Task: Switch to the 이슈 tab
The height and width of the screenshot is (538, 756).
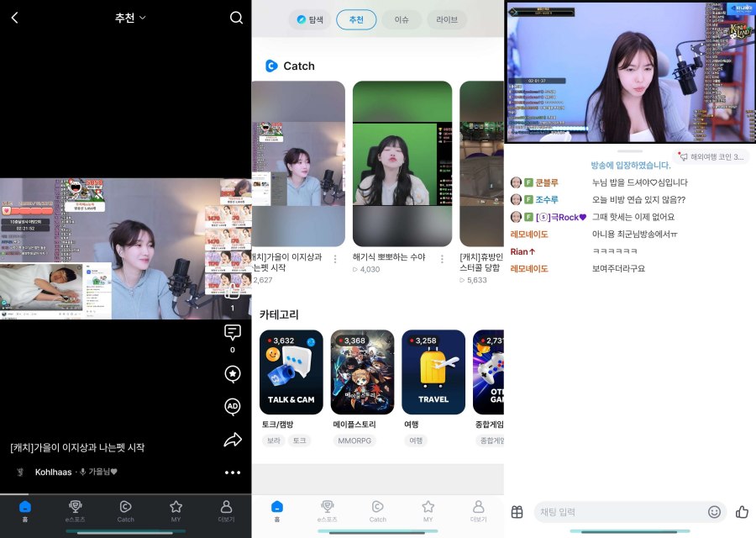Action: pyautogui.click(x=401, y=19)
